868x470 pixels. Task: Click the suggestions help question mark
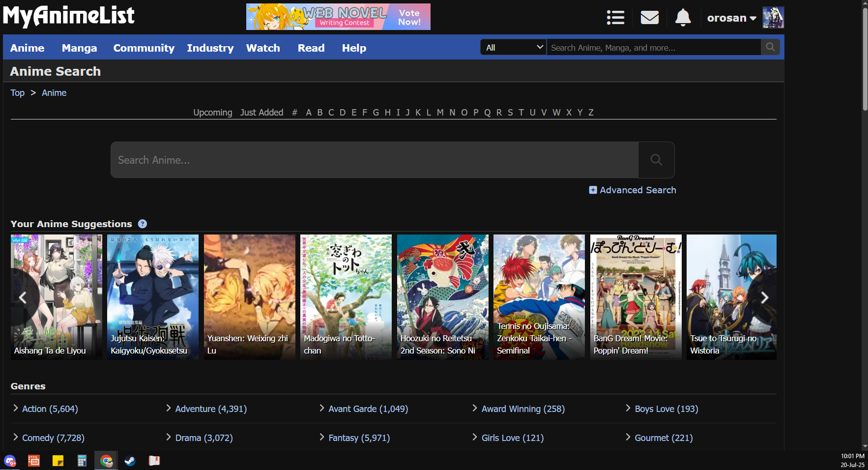(143, 224)
